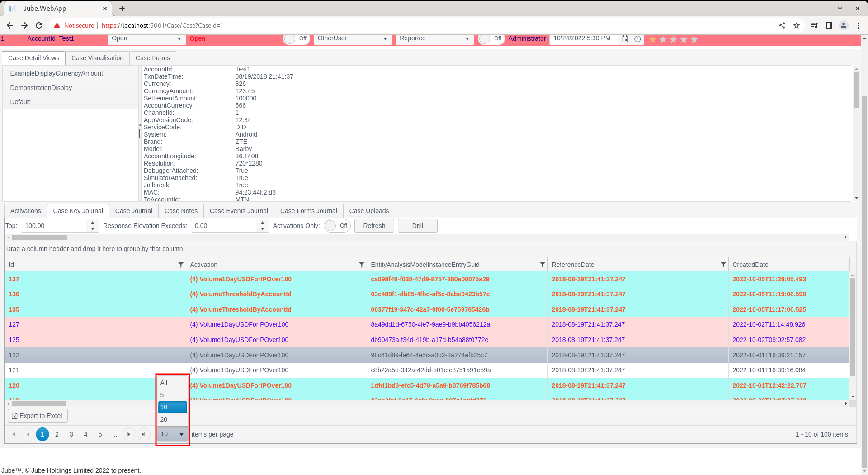Viewport: 868px width, 475px height.
Task: Rate case with first star
Action: point(653,39)
